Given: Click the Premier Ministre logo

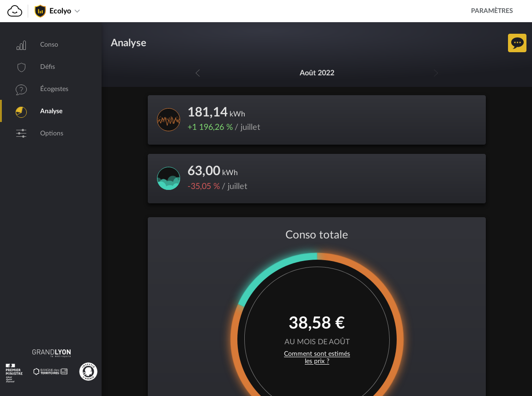Looking at the screenshot, I should pyautogui.click(x=14, y=373).
